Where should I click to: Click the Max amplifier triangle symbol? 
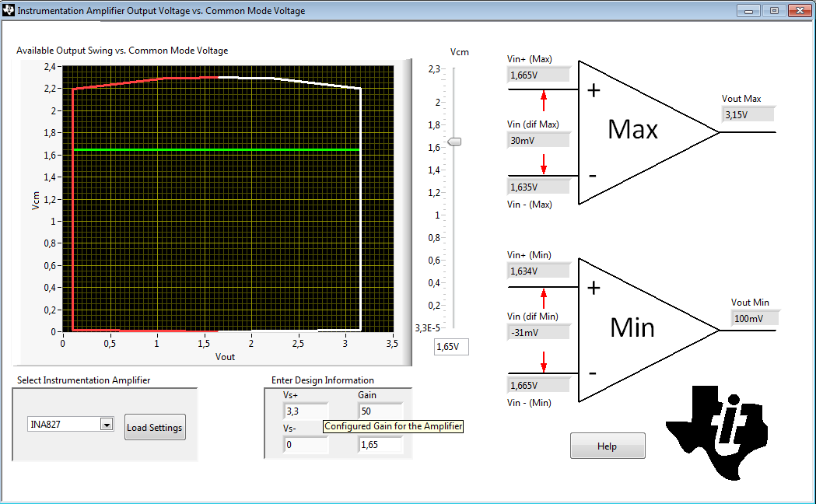[649, 132]
